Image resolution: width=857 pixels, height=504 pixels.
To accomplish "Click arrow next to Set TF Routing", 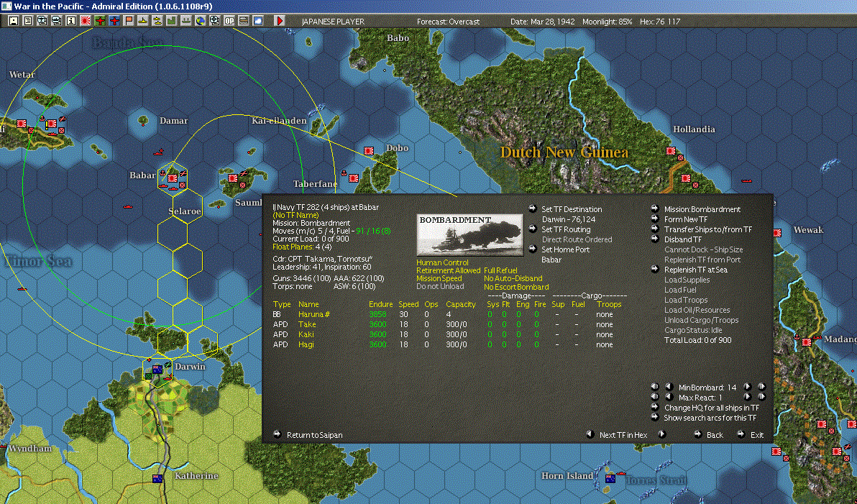I will click(532, 229).
